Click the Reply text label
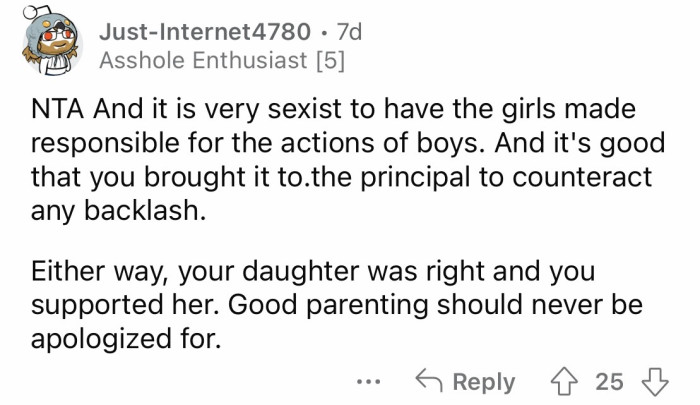Viewport: 700px width, 405px height. (484, 382)
